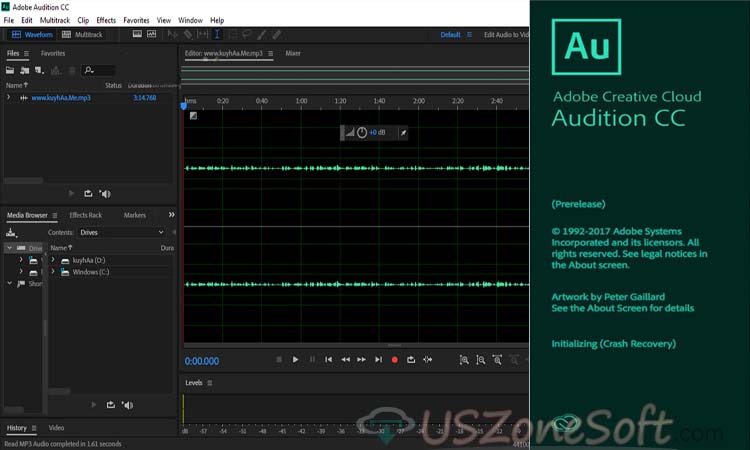750x450 pixels.
Task: Open the Editor panel menu
Action: pos(270,54)
